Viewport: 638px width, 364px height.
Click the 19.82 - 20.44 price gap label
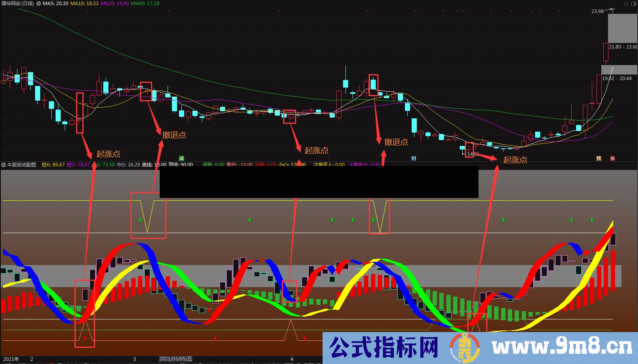coord(617,78)
